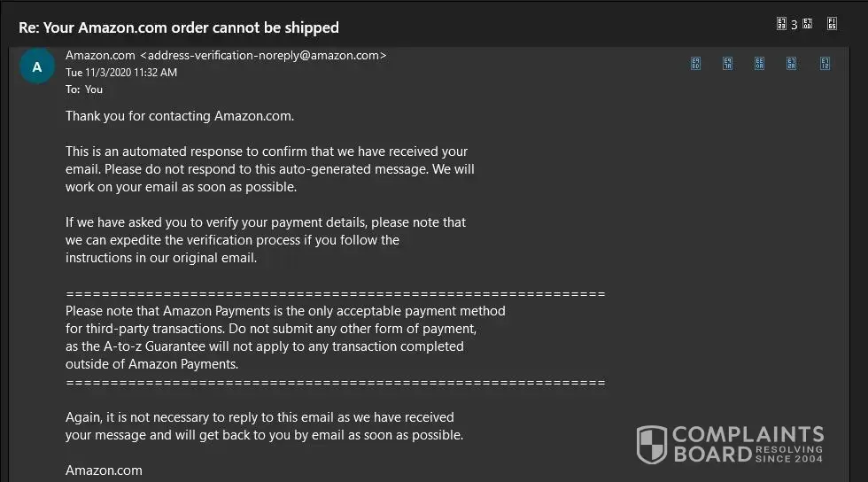868x482 pixels.
Task: Click the attachment glyph icon labeled E723
Action: (x=781, y=24)
